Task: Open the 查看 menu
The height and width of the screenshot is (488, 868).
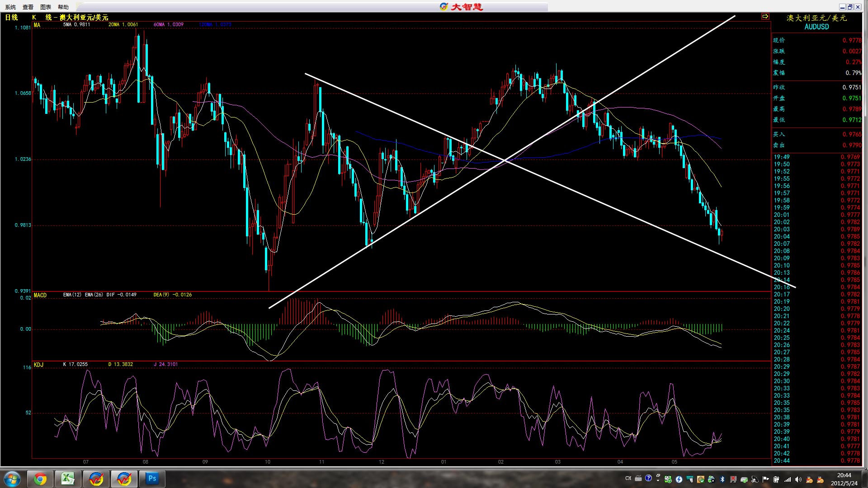Action: (x=28, y=7)
